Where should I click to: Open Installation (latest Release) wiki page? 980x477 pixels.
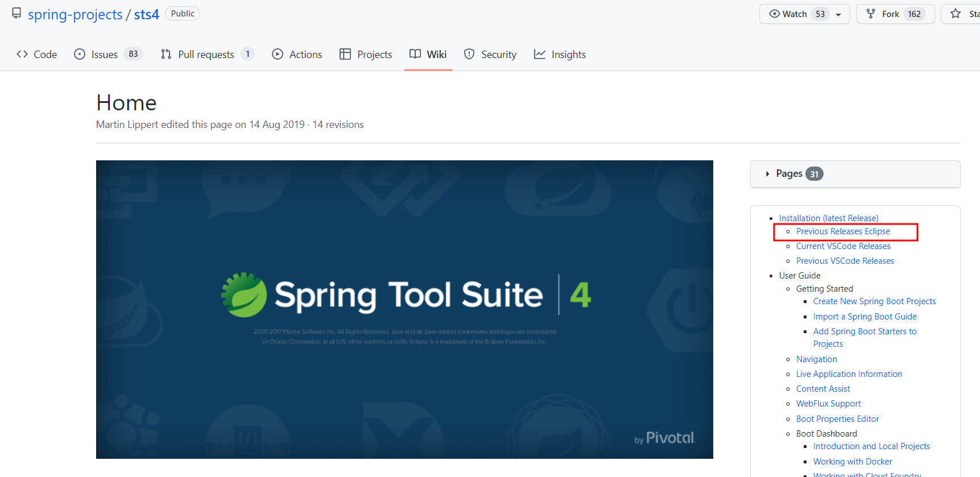click(x=829, y=218)
